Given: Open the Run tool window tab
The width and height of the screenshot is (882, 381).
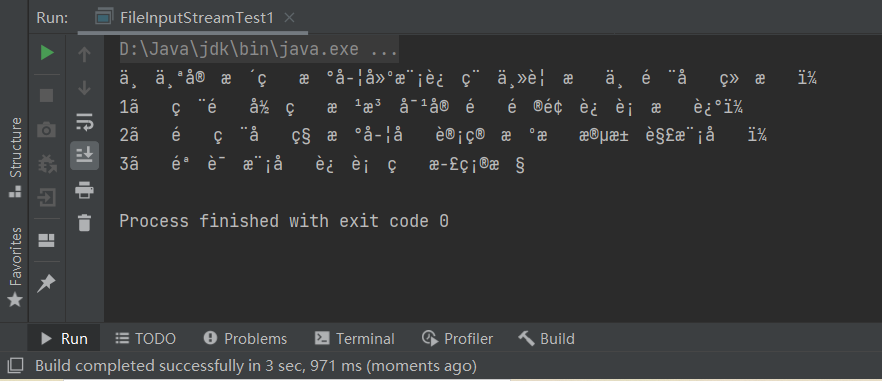Looking at the screenshot, I should point(64,339).
